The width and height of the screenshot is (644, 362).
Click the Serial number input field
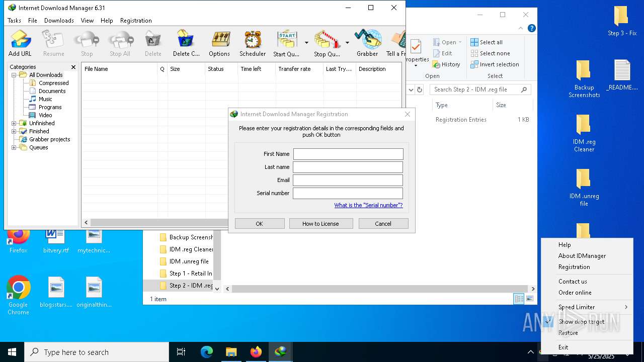coord(348,193)
